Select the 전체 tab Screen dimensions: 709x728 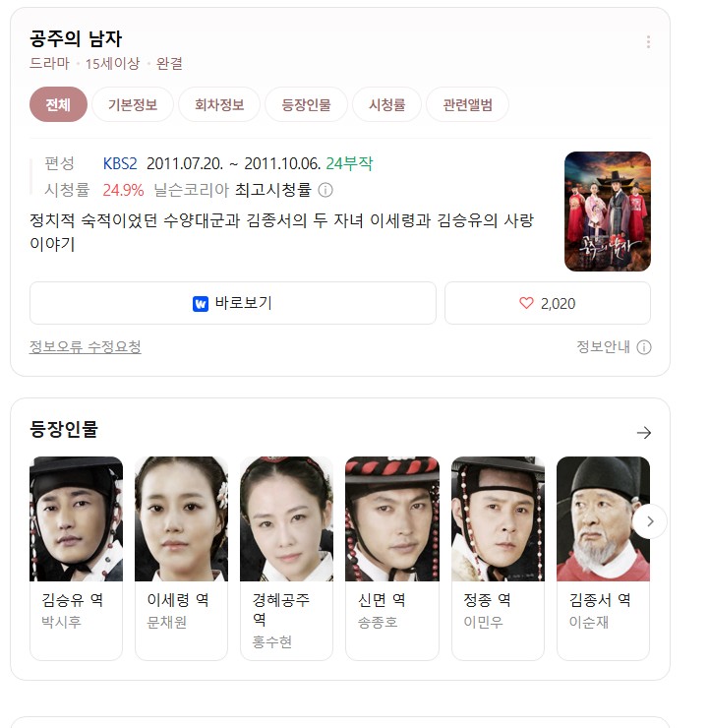pyautogui.click(x=58, y=104)
